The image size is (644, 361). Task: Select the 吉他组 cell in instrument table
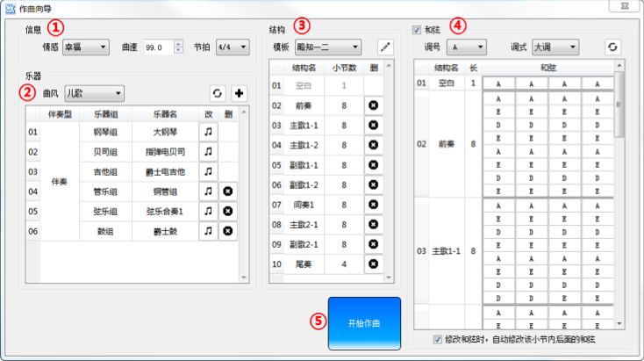[105, 171]
